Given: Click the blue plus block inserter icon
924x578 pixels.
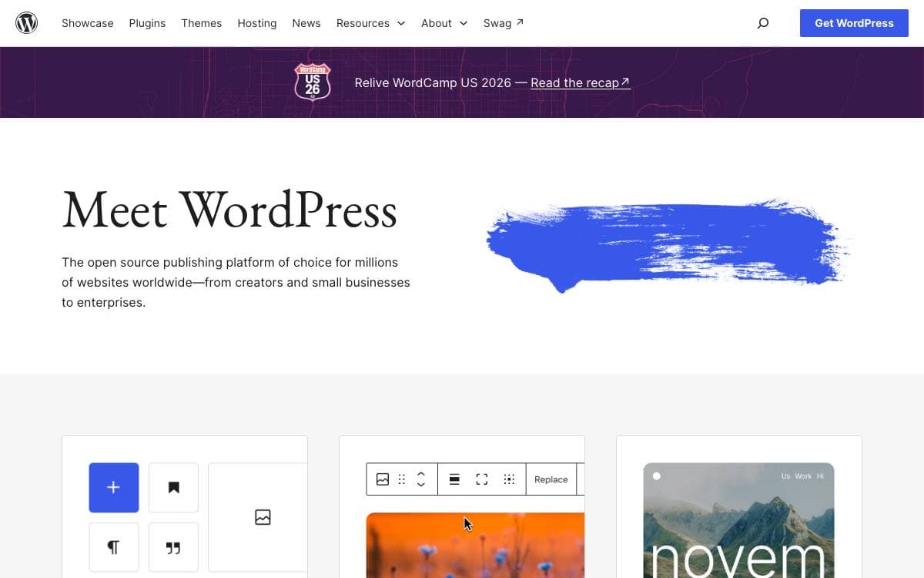Looking at the screenshot, I should pyautogui.click(x=114, y=488).
